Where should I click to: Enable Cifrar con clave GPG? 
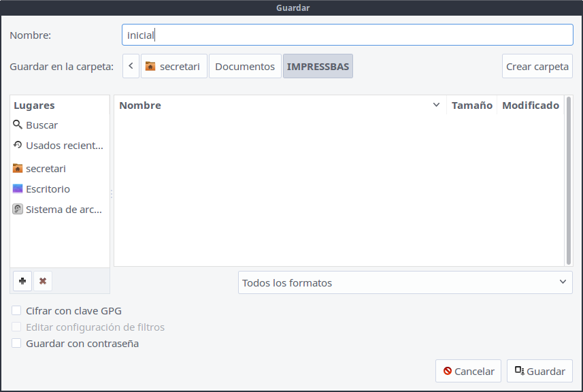pyautogui.click(x=17, y=311)
